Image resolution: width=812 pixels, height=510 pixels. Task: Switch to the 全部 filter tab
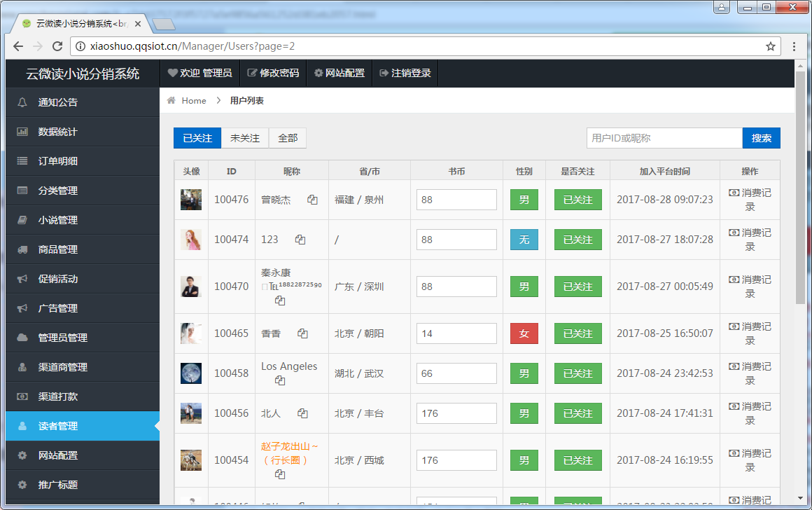tap(288, 138)
